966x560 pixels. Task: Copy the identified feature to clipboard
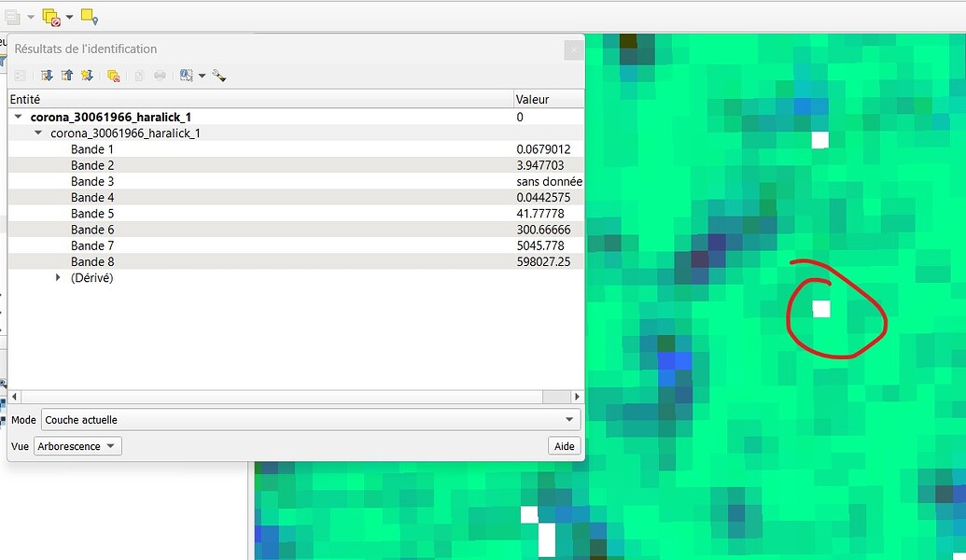click(138, 75)
